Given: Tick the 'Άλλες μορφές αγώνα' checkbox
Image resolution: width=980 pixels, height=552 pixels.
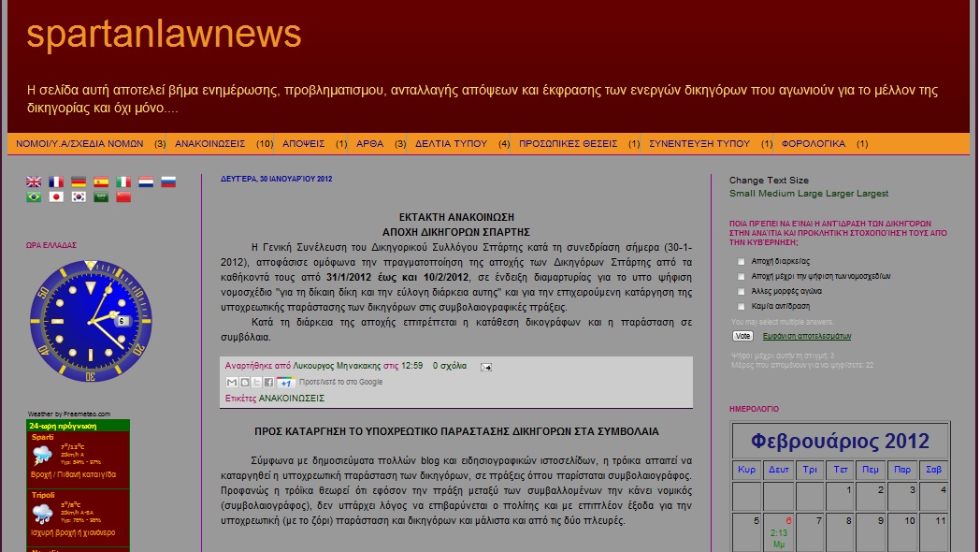Looking at the screenshot, I should pos(742,291).
